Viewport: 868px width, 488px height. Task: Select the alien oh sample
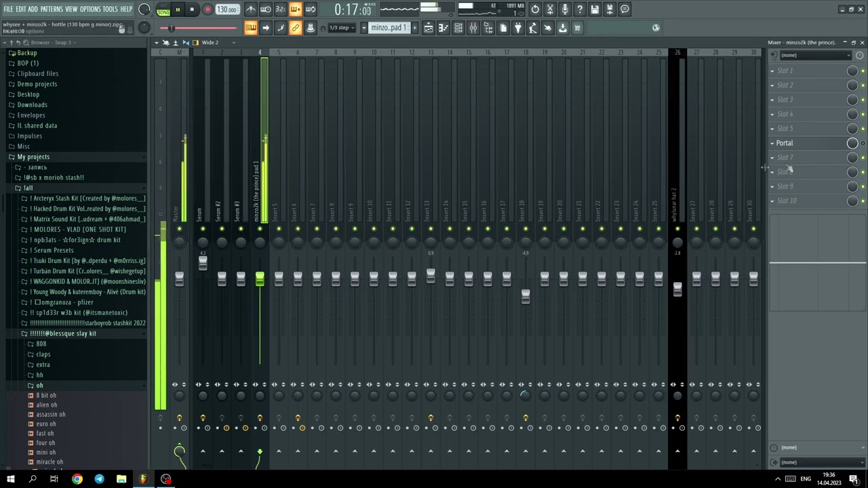point(47,405)
